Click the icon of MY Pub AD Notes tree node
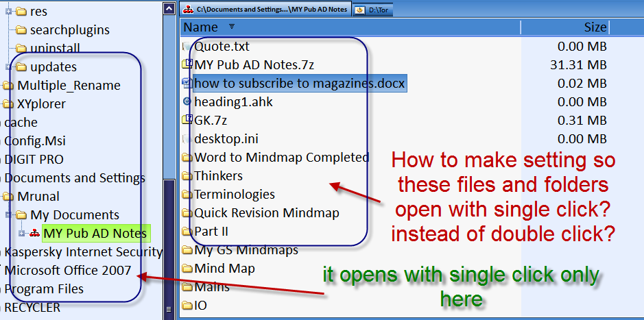 (34, 234)
